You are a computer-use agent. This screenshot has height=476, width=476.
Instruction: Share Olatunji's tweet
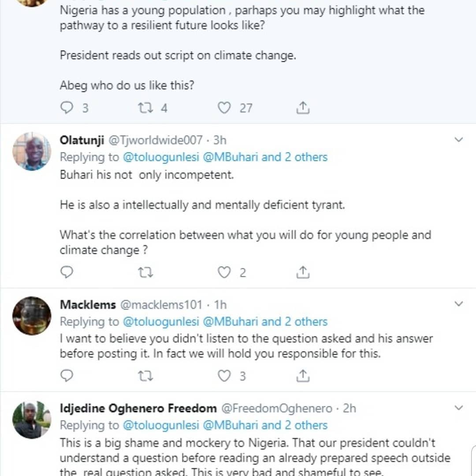point(303,272)
